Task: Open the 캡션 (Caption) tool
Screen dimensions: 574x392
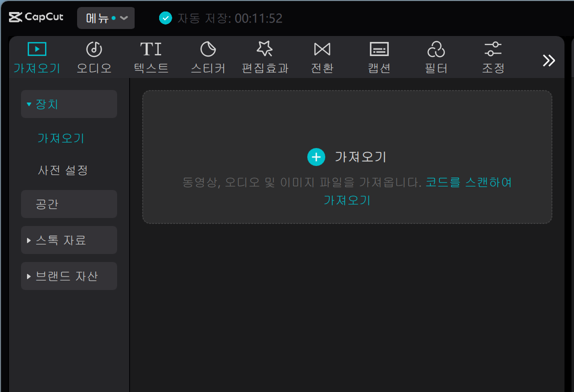Action: (x=379, y=56)
